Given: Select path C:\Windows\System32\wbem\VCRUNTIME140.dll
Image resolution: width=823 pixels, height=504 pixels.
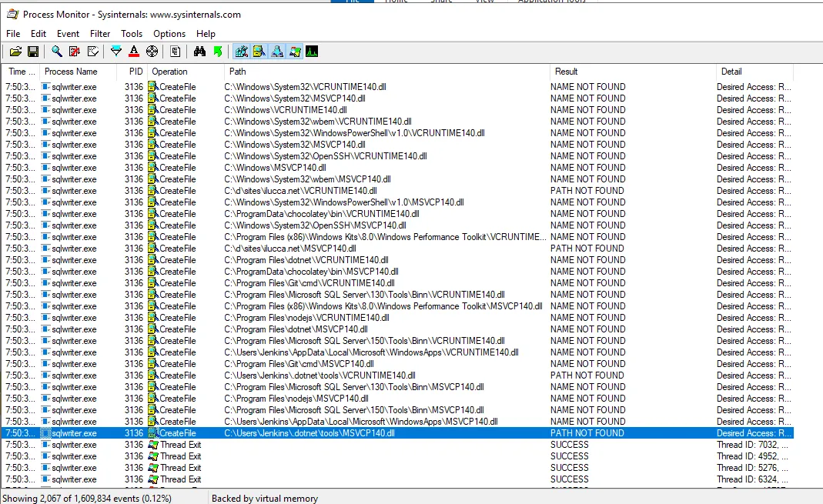Looking at the screenshot, I should pos(317,121).
